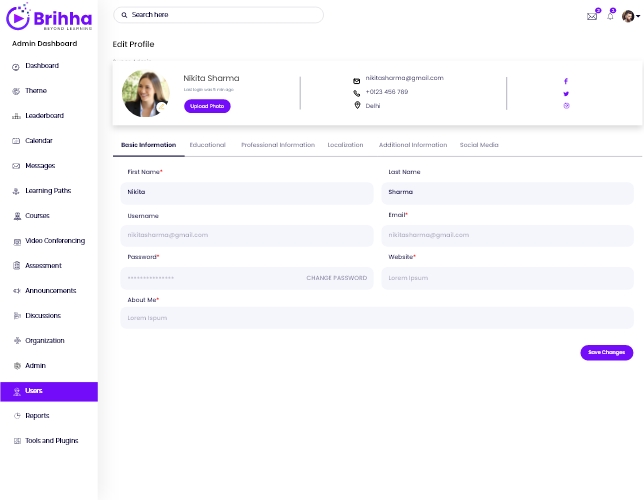This screenshot has height=500, width=644.
Task: Click Nikita Sharma profile photo
Action: click(x=146, y=94)
